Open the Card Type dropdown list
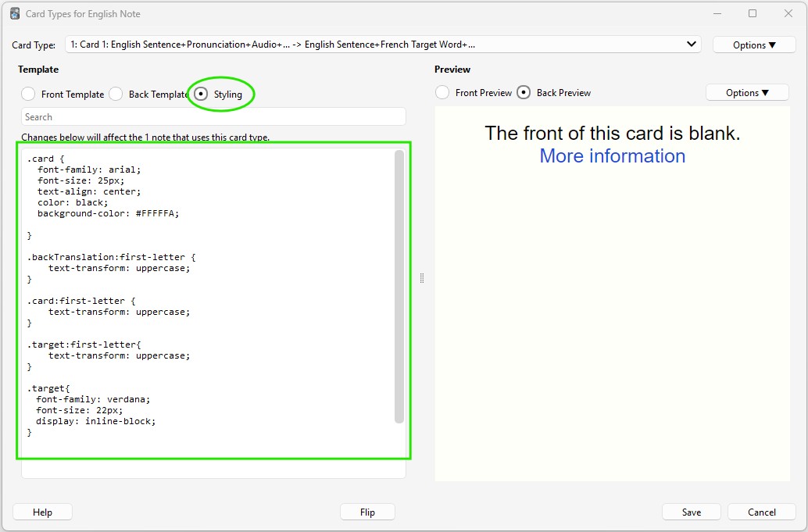 (383, 45)
